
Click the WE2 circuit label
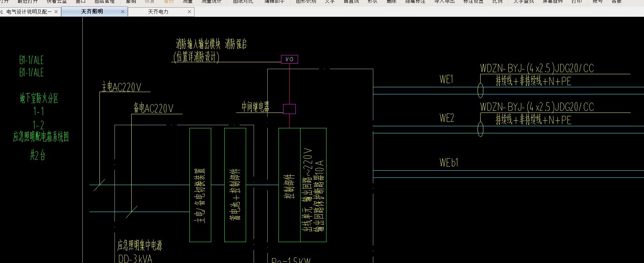point(447,118)
